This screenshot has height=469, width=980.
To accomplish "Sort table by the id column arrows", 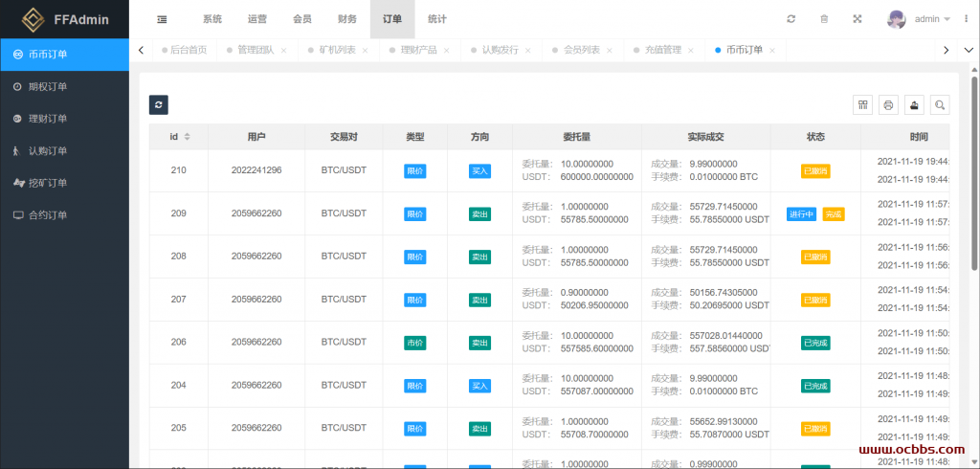I will tap(187, 137).
